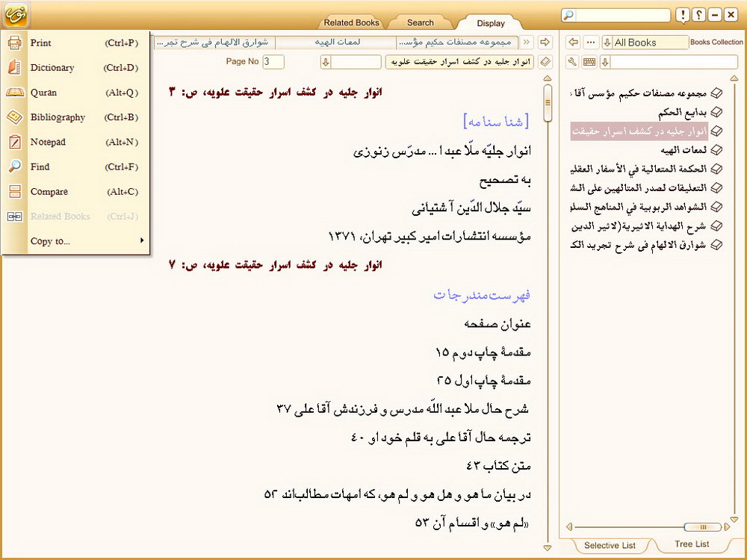Screen dimensions: 747x560
Task: Click the Page No input field
Action: [273, 61]
